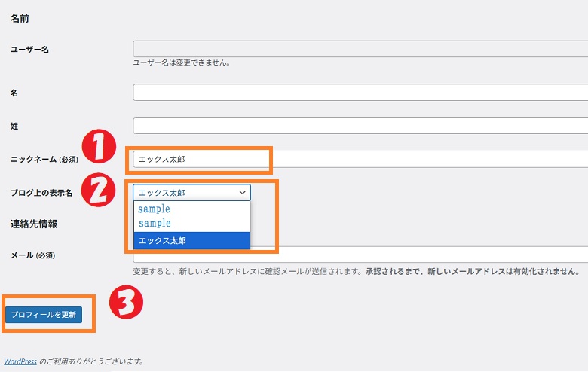
Task: Click the ユーザー名は変更できません note text
Action: click(x=182, y=63)
